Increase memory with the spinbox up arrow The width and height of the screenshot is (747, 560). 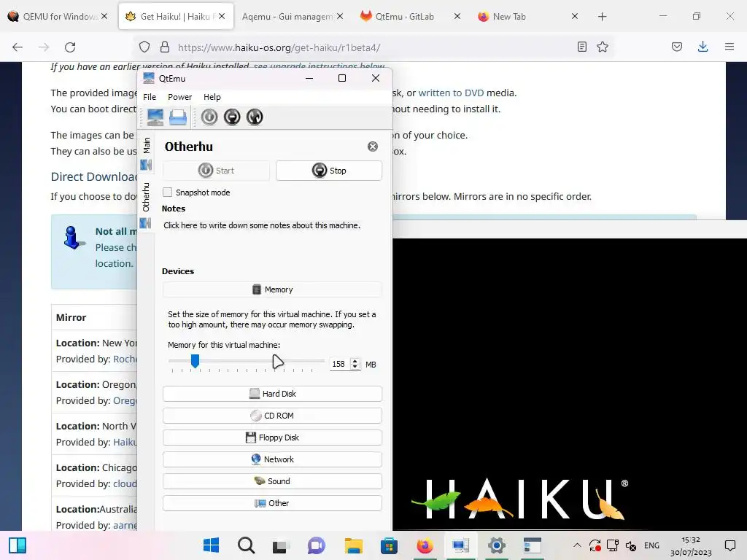355,361
